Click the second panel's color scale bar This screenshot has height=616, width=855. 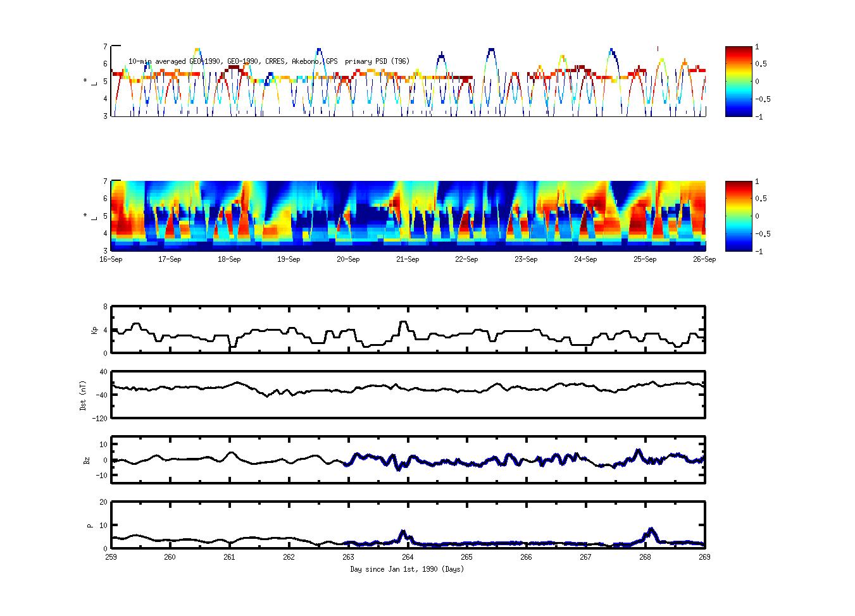pos(737,216)
